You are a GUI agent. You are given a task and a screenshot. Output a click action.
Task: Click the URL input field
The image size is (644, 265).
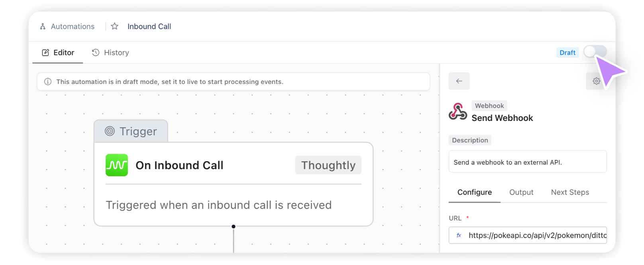[x=528, y=235]
